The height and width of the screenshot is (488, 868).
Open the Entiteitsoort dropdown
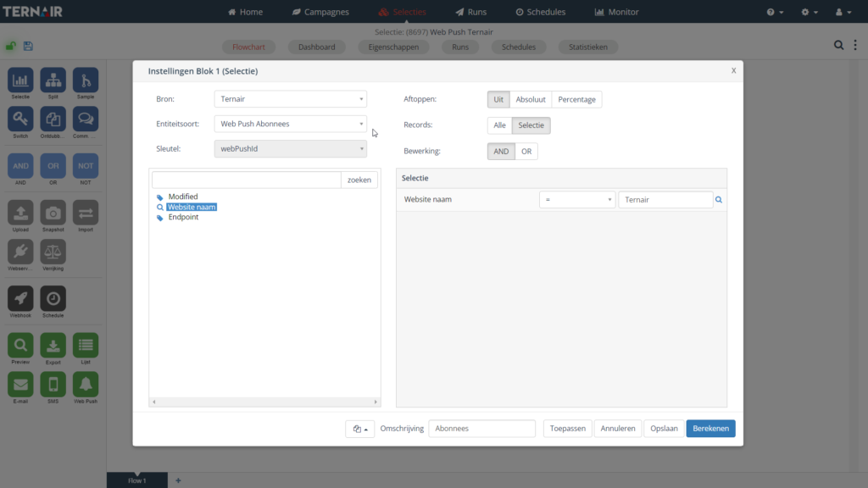point(290,124)
